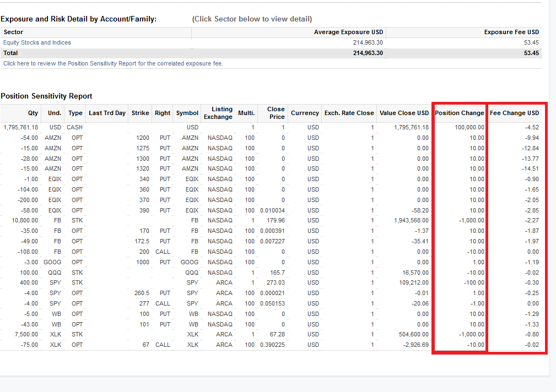This screenshot has width=556, height=392.
Task: Click the Total row label
Action: (x=10, y=53)
